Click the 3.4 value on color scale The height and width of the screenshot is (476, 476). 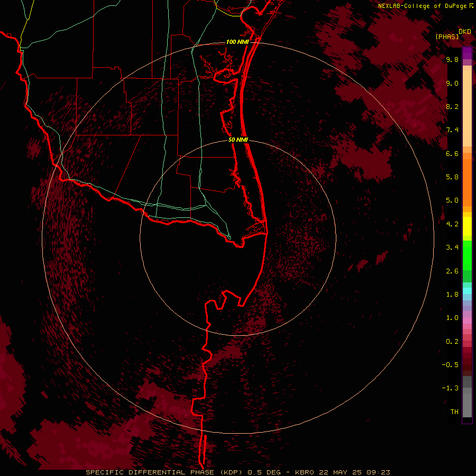click(x=452, y=248)
